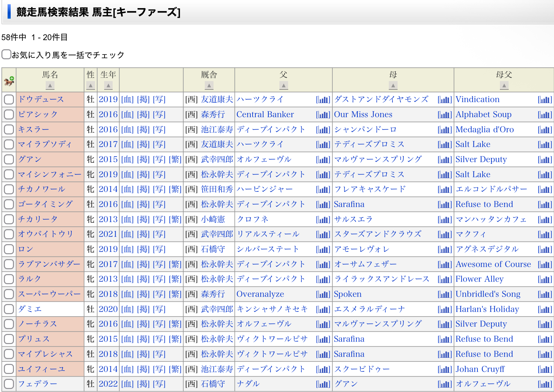Click the chart icon beside Medaglia d'Oro

click(544, 130)
